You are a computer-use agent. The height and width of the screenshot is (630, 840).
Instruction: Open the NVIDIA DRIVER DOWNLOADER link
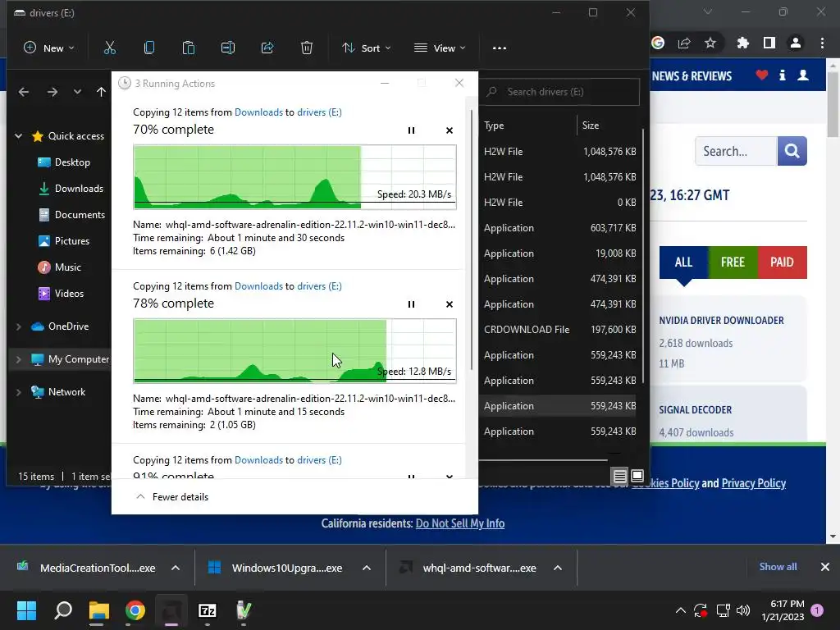tap(721, 321)
